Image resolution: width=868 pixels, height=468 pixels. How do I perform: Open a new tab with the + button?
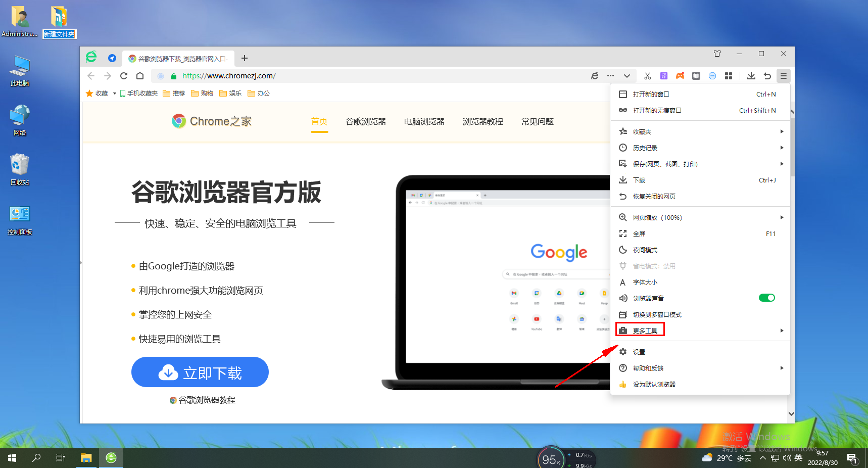[x=245, y=58]
